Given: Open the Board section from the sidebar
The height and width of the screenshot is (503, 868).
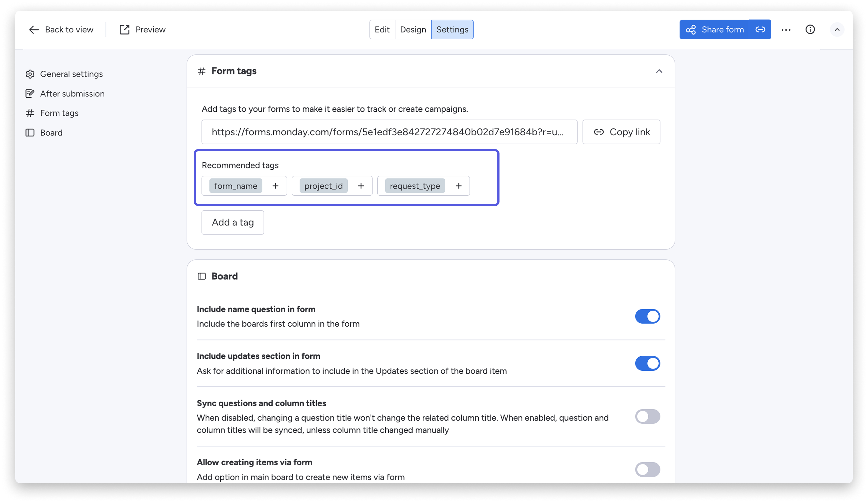Looking at the screenshot, I should tap(51, 132).
